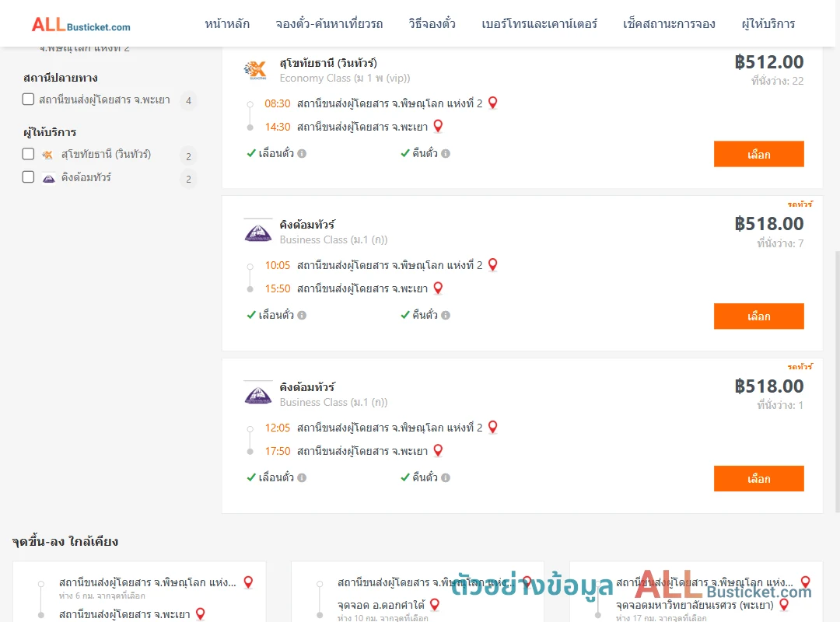Click the คิงด้อมทัวร์ logo on the 12:05 trip
The width and height of the screenshot is (840, 622).
pos(257,394)
